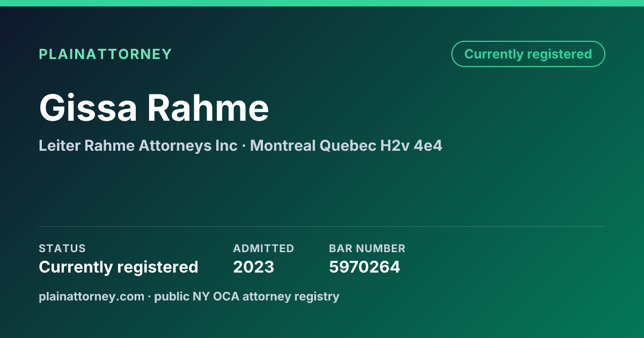Click the dot separator after Attorneys Inc

(244, 146)
